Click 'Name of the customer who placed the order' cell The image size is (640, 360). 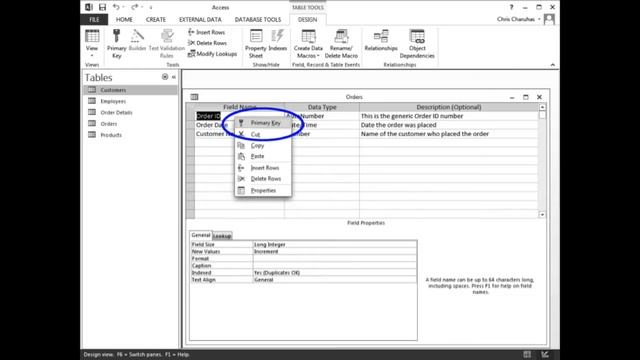pyautogui.click(x=449, y=134)
